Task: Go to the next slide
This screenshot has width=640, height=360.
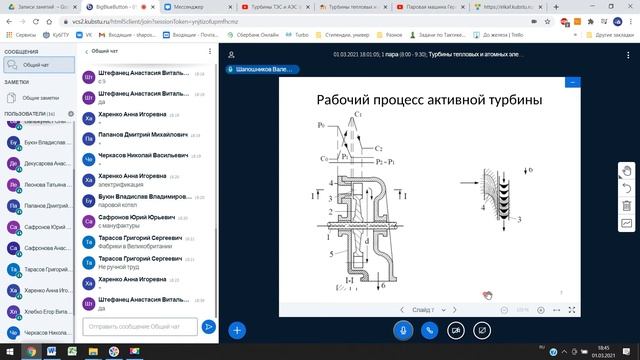Action: pos(454,310)
